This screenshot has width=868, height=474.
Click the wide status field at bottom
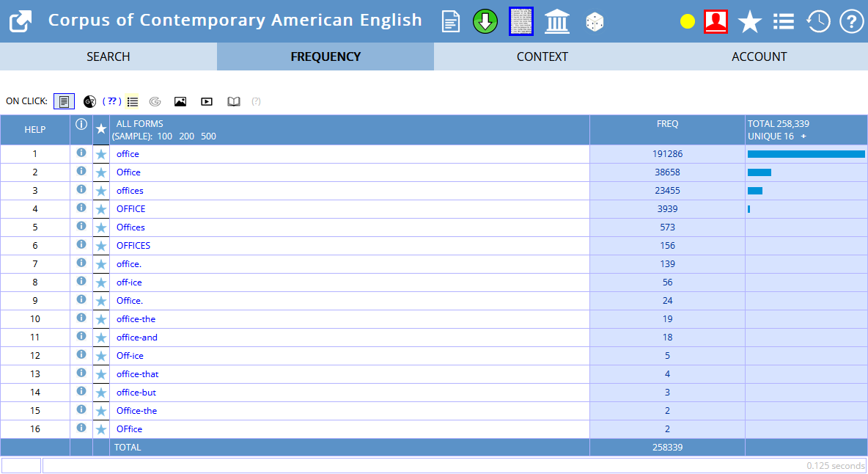(455, 465)
